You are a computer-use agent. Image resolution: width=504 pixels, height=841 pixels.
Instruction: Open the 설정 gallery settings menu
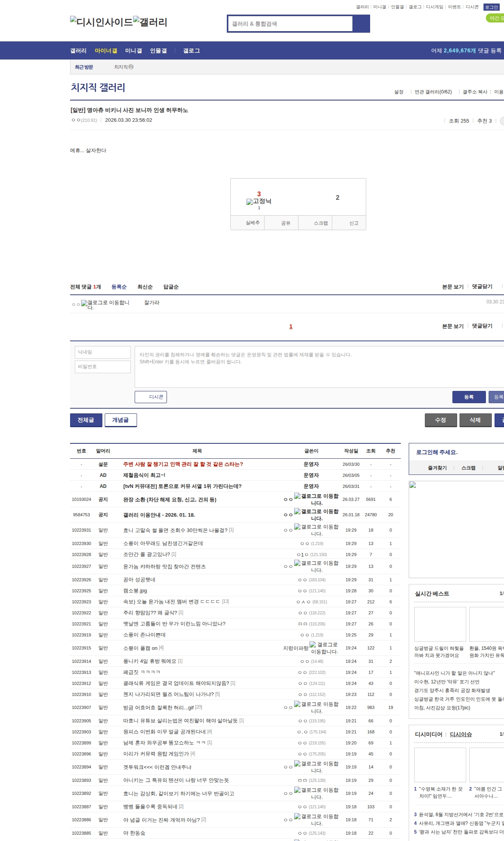tap(398, 92)
